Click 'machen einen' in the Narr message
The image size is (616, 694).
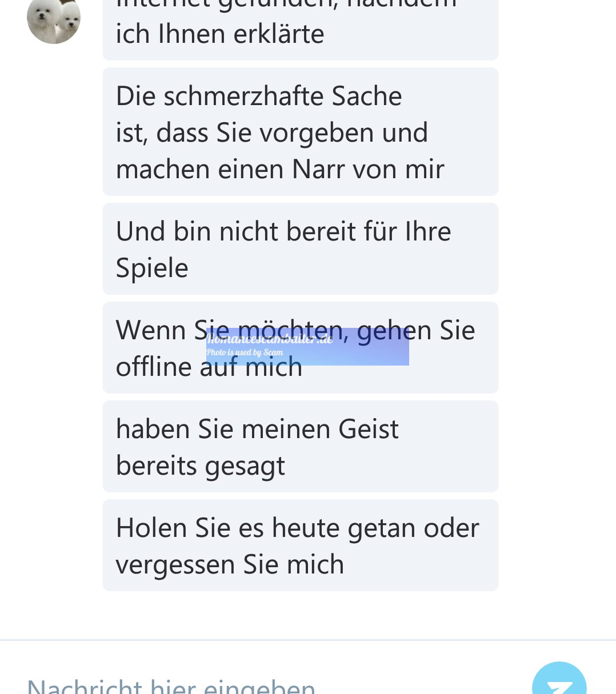pyautogui.click(x=200, y=170)
